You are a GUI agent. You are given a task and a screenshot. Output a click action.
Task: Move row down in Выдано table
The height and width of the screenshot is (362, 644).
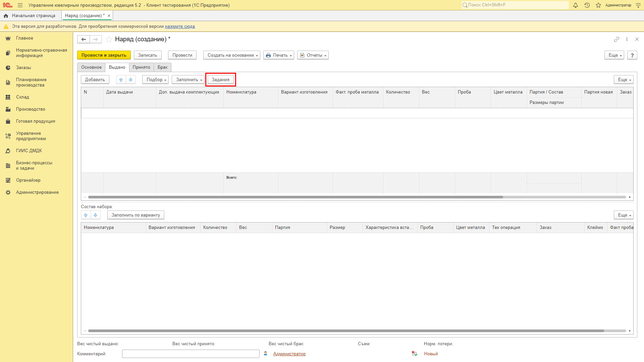(131, 79)
